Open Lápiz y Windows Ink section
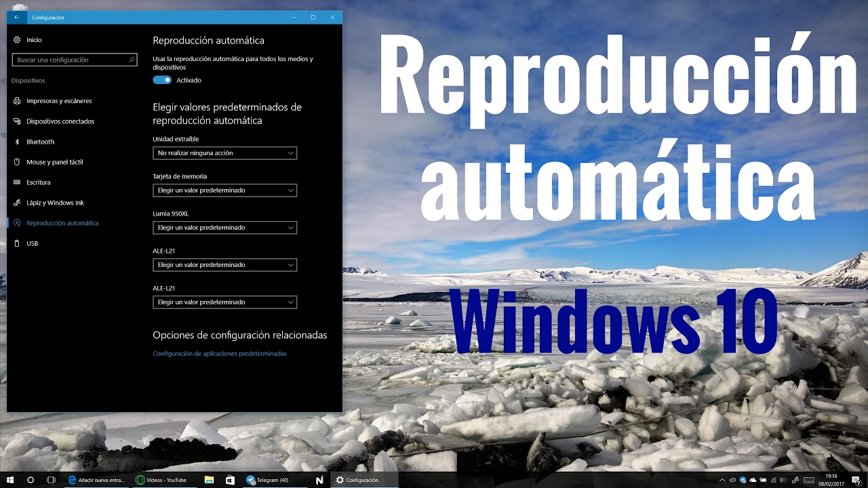This screenshot has height=488, width=868. (55, 203)
